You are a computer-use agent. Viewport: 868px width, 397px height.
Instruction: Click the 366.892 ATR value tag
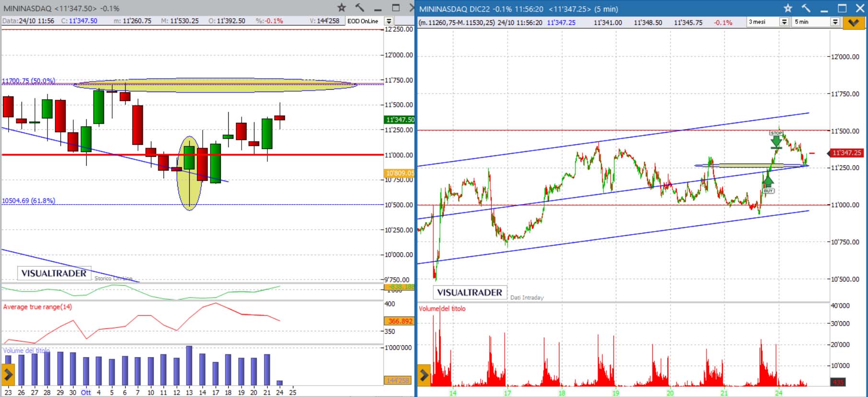pyautogui.click(x=399, y=321)
